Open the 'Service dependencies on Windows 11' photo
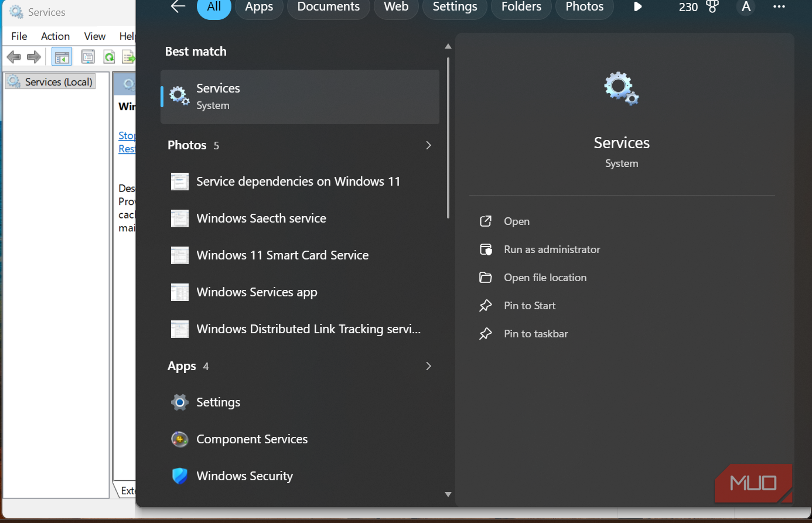This screenshot has height=523, width=812. [299, 182]
